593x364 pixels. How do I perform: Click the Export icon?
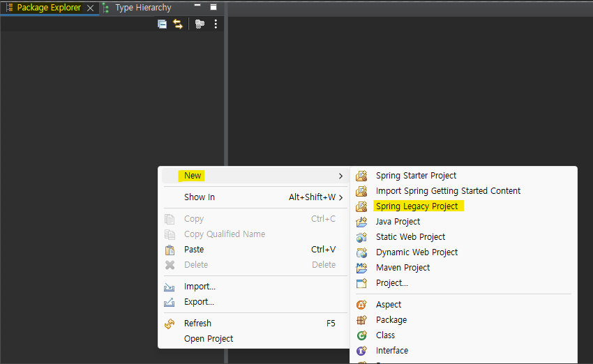(169, 303)
